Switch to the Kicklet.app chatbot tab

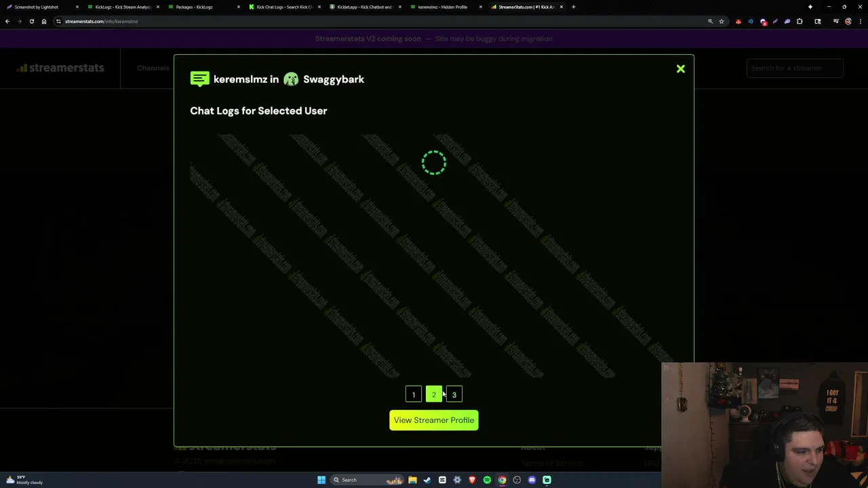(x=364, y=7)
